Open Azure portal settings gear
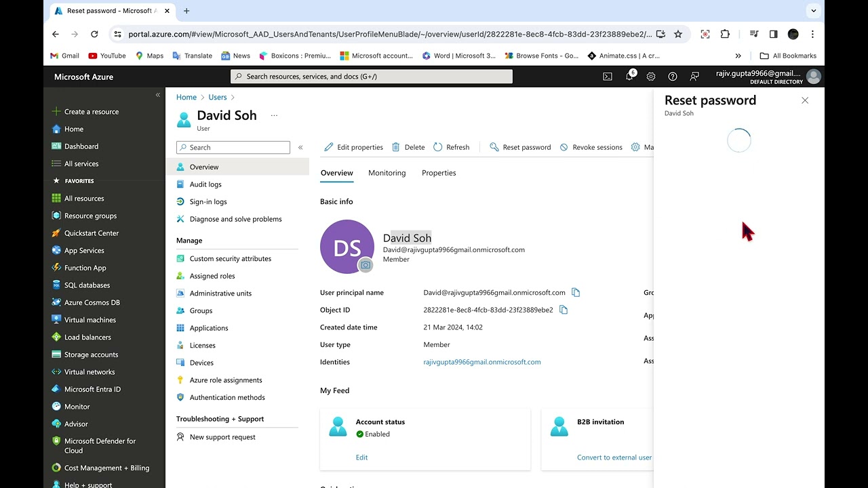868x488 pixels. tap(651, 77)
